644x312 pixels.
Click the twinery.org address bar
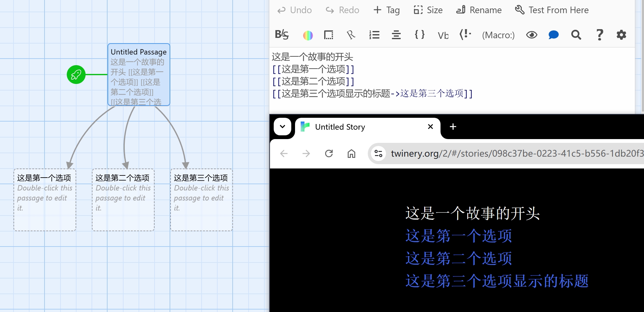point(514,153)
